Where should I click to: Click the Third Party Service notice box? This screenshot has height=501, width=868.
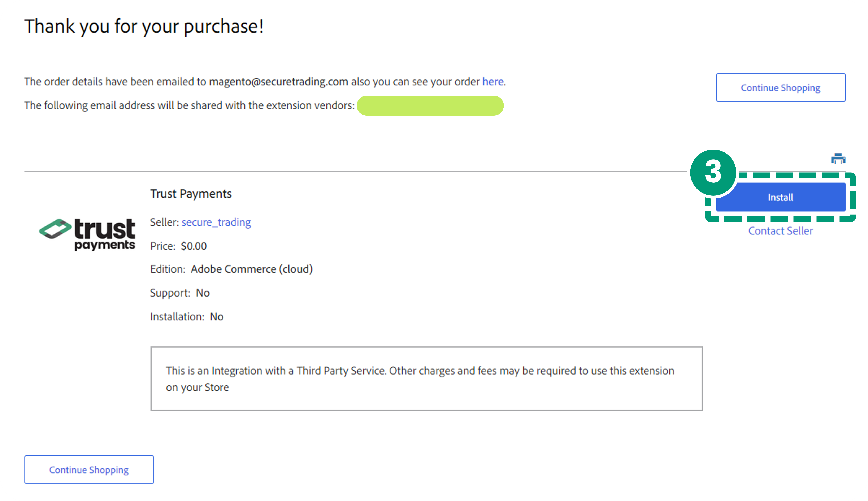[426, 379]
